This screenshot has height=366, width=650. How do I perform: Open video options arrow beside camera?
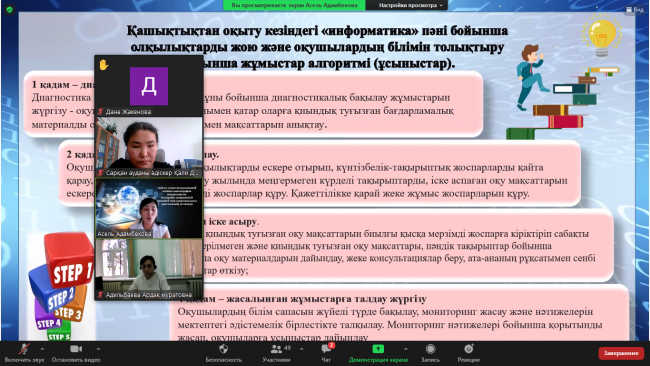[98, 349]
